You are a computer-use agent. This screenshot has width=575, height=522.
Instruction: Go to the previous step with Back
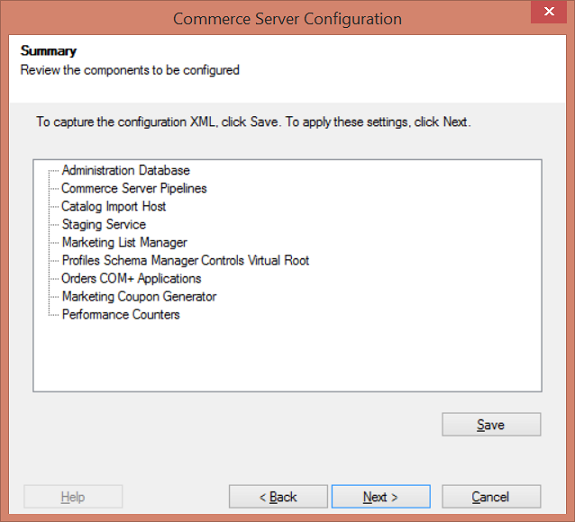[x=278, y=497]
